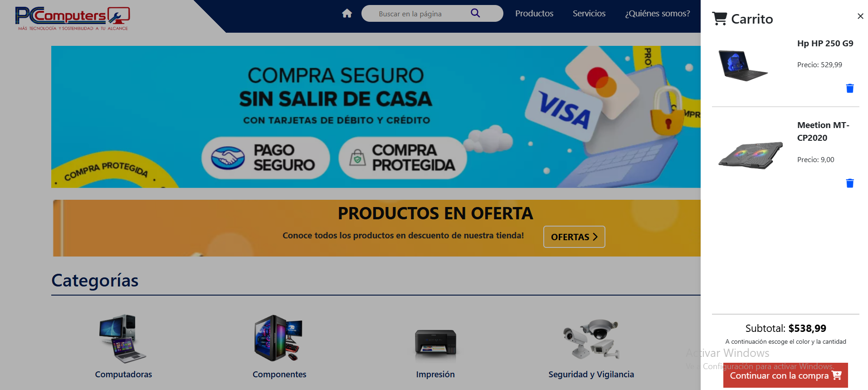
Task: Delete Hp HP 250 G9 from cart
Action: pyautogui.click(x=850, y=88)
